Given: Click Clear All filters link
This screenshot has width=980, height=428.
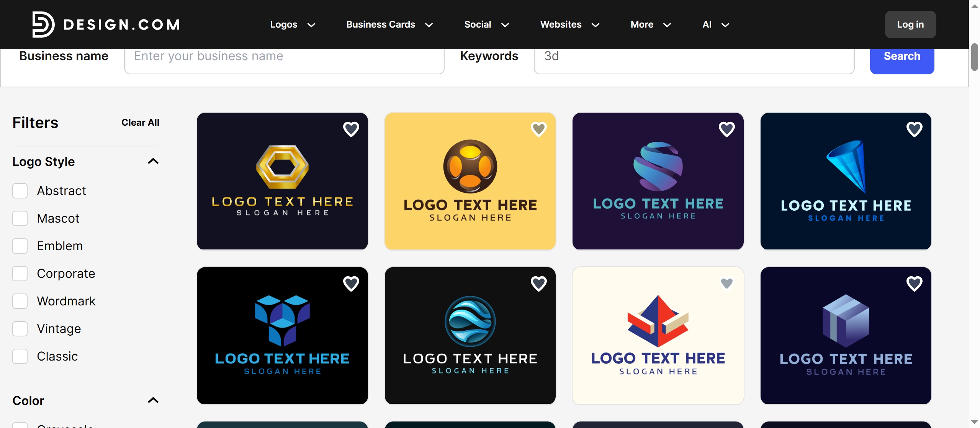Looking at the screenshot, I should (140, 123).
